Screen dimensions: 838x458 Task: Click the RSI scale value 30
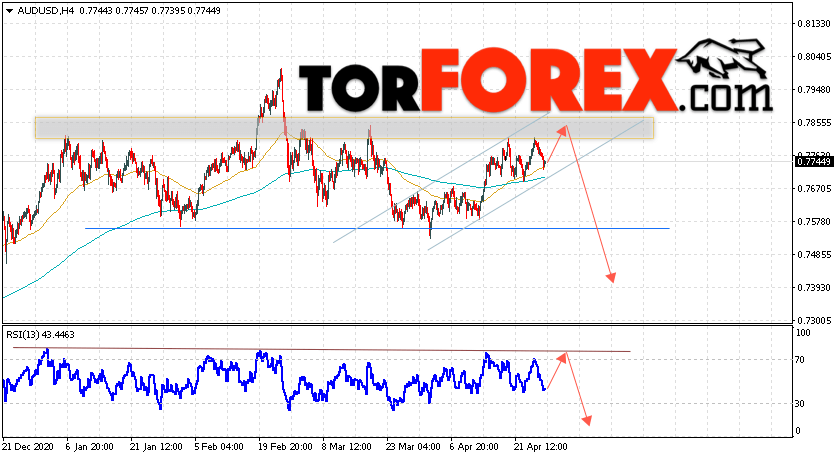point(800,404)
